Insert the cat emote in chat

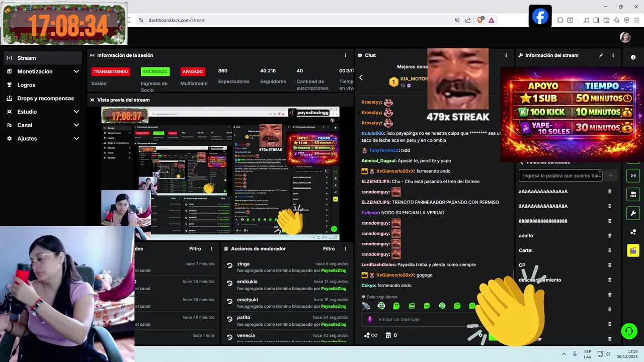pos(366,306)
